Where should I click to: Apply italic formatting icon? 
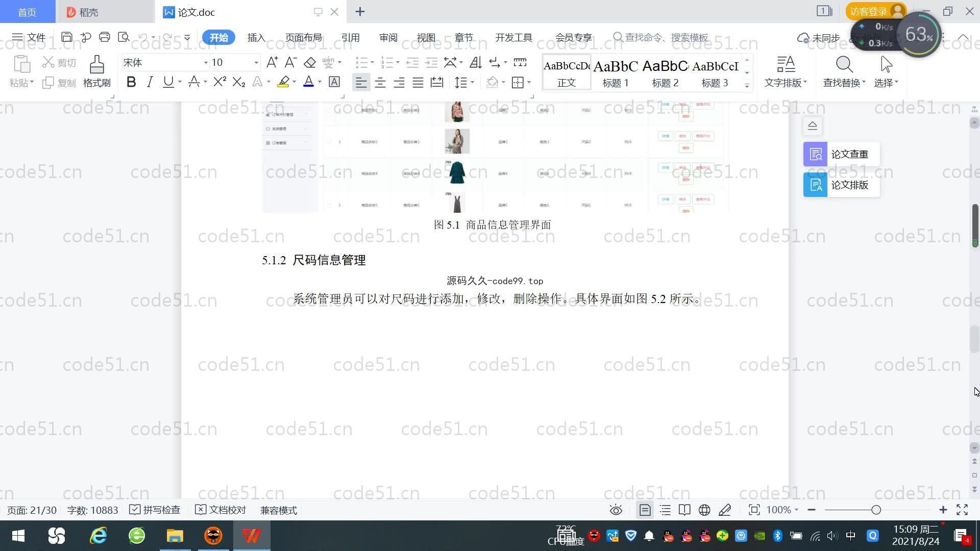pyautogui.click(x=150, y=82)
